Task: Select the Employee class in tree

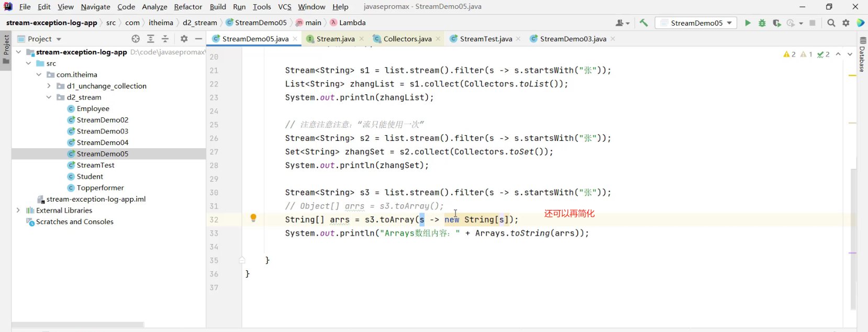Action: coord(93,108)
